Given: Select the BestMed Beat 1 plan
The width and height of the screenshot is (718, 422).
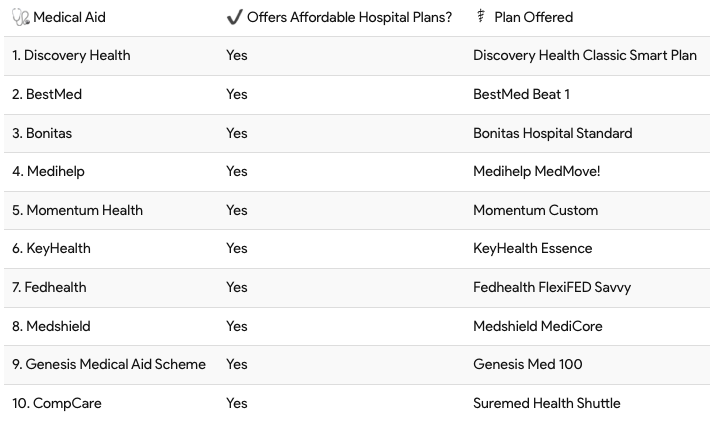Looking at the screenshot, I should click(535, 94).
